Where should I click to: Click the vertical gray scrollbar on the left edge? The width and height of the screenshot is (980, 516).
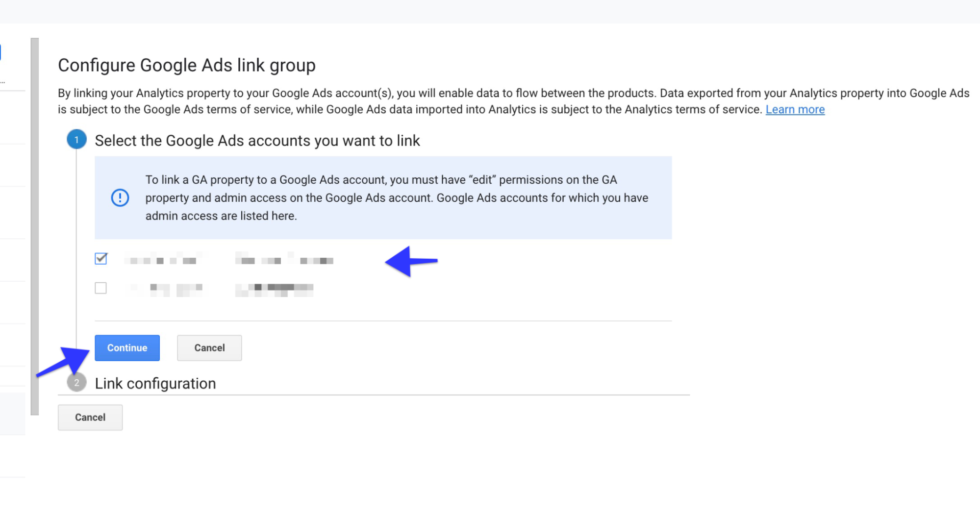point(34,226)
